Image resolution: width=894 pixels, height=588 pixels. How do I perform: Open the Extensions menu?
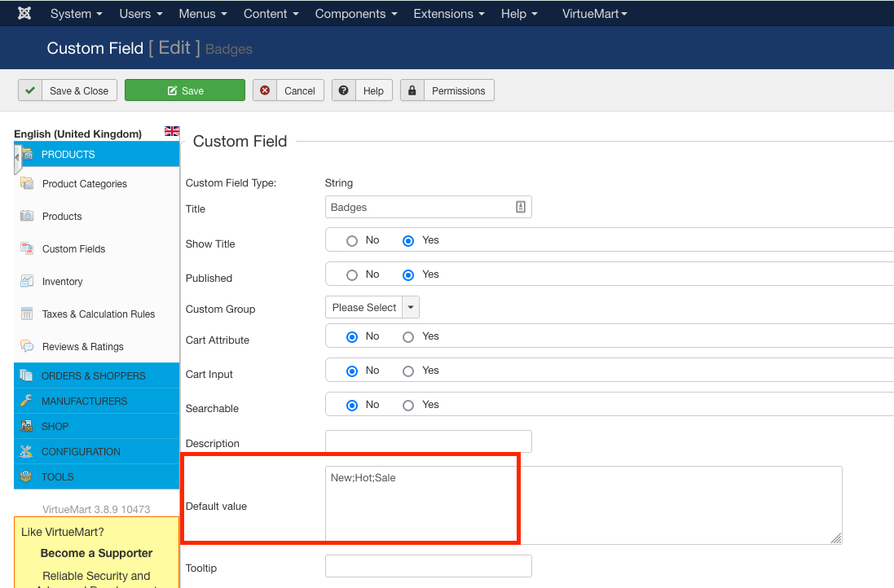448,14
